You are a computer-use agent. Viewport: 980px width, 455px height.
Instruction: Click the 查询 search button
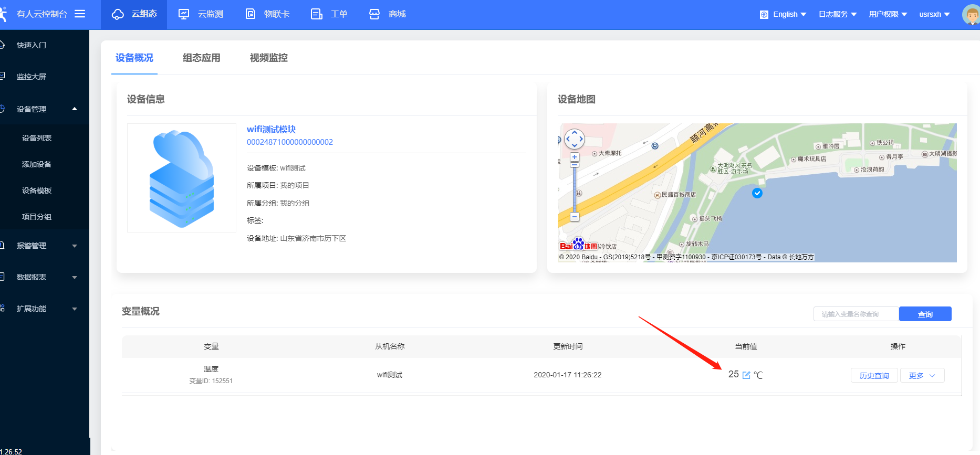(925, 314)
